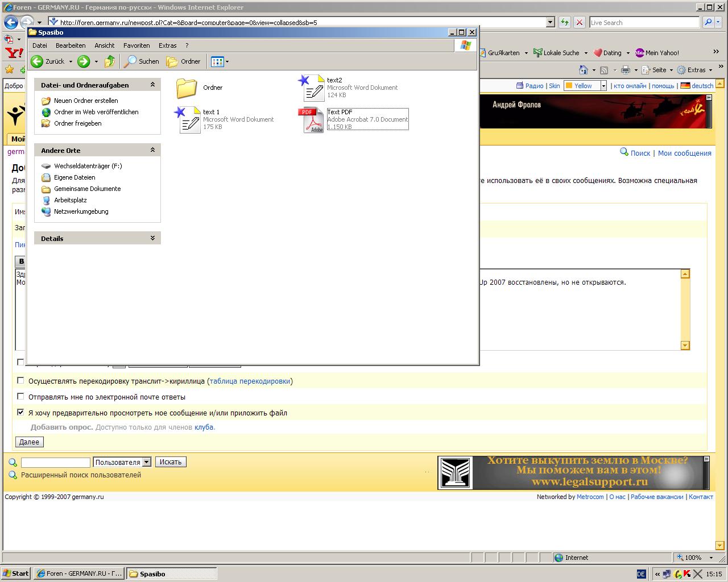Click the user search input field
Screen dimensions: 728x582
pyautogui.click(x=55, y=462)
